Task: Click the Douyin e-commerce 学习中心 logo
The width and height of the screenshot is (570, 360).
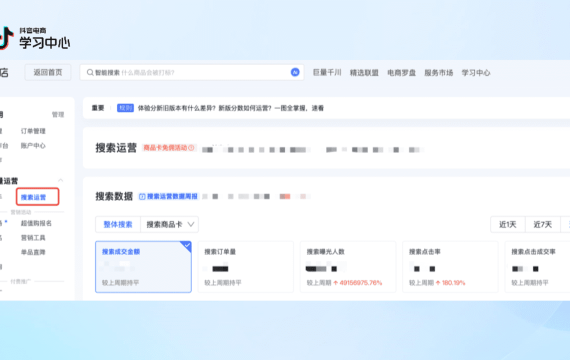Action: pos(35,38)
